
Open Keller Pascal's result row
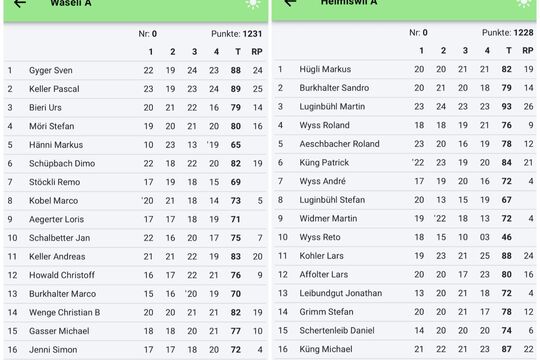pos(136,89)
